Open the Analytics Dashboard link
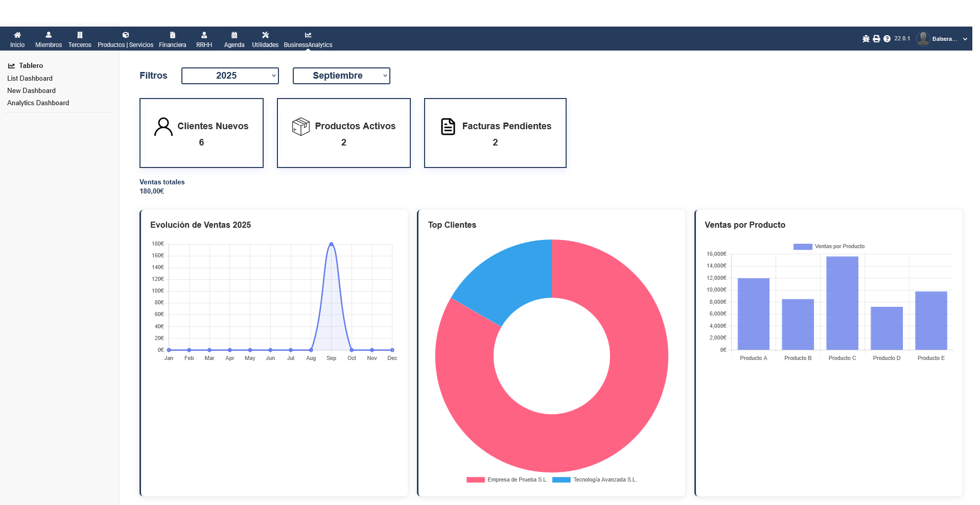The image size is (980, 505). coord(38,103)
